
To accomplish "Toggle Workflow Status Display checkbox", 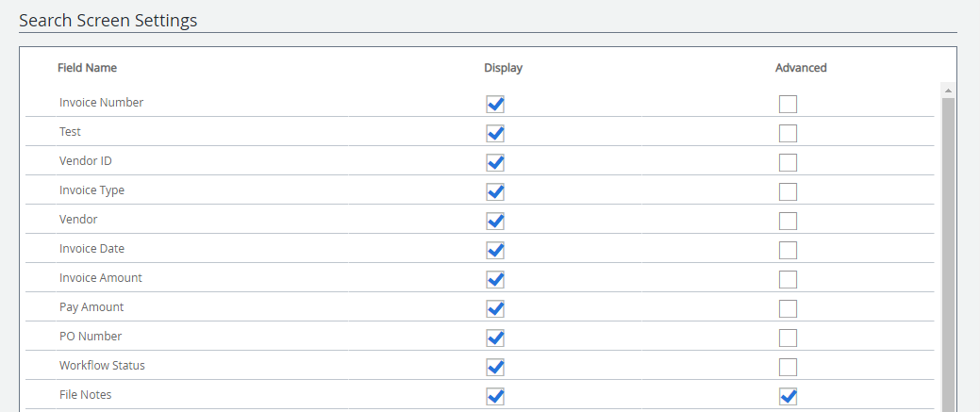I will tap(495, 367).
